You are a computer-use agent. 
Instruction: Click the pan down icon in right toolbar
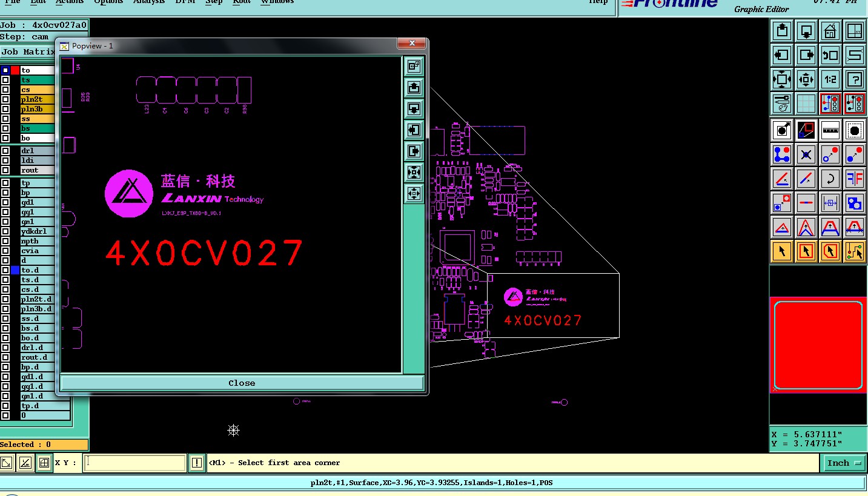coord(806,31)
